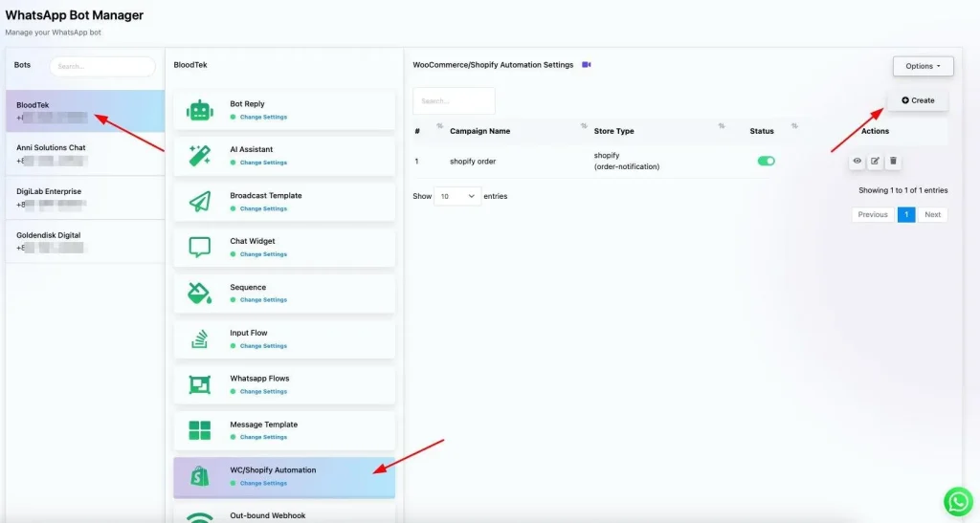Viewport: 980px width, 523px height.
Task: Click the WooCommerce/Shopify Automation Settings heading
Action: point(493,65)
